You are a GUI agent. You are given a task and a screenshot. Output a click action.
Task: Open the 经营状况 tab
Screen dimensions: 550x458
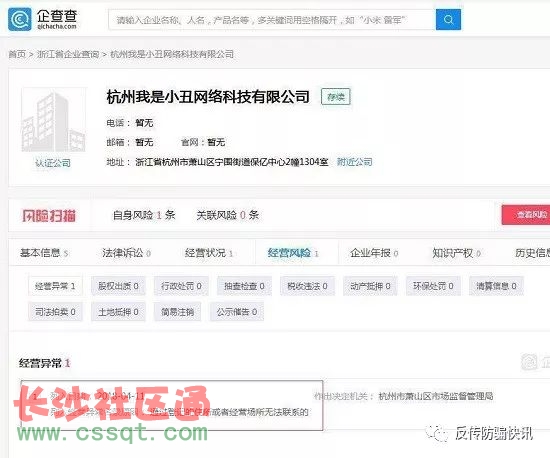pos(209,252)
